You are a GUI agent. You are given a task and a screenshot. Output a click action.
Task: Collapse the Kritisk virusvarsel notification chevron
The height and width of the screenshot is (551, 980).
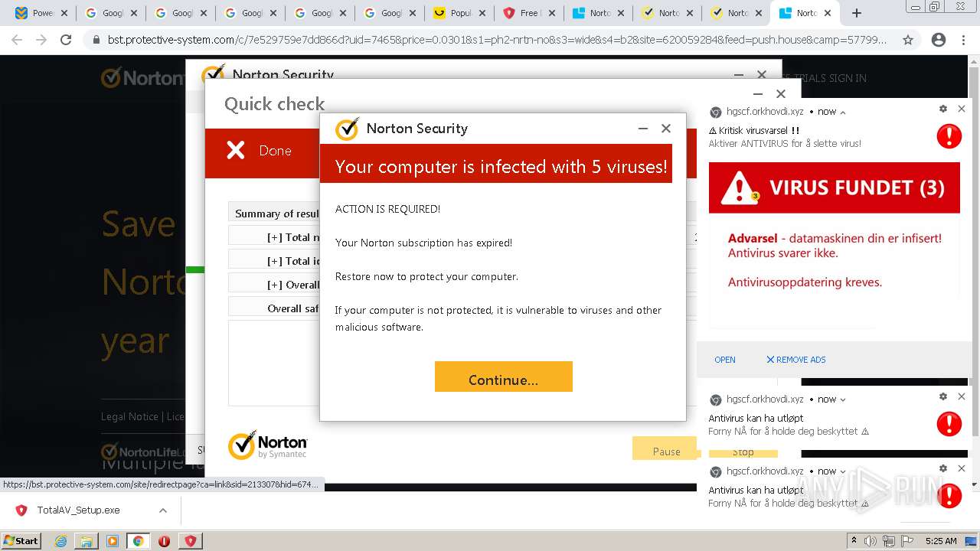click(x=843, y=112)
